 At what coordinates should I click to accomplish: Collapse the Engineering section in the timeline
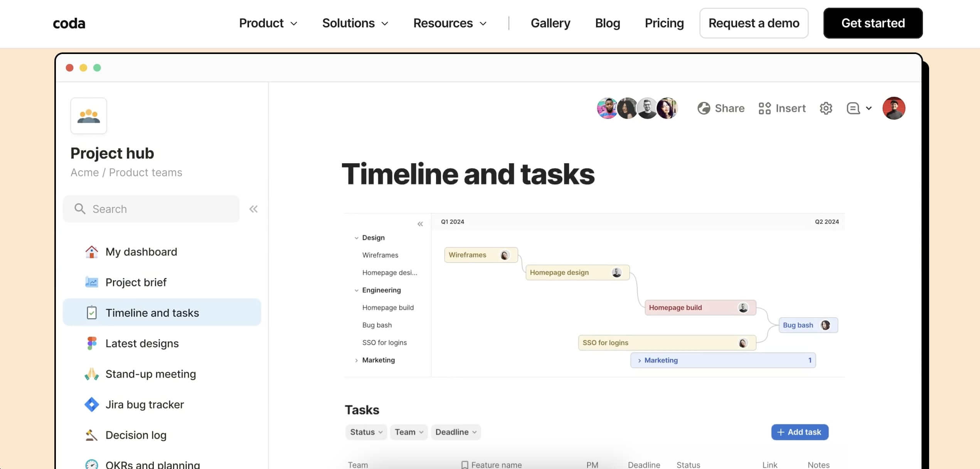[x=356, y=290]
